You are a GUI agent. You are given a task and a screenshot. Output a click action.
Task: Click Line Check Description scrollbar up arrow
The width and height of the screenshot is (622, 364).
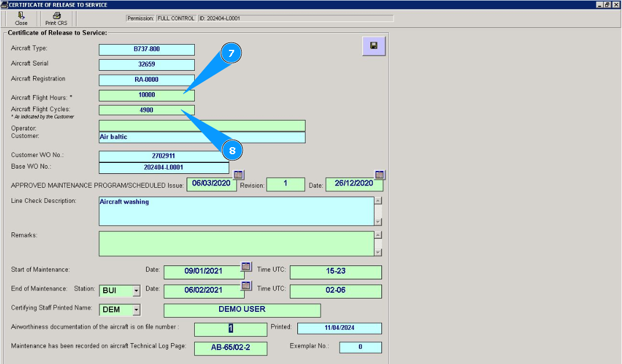378,201
